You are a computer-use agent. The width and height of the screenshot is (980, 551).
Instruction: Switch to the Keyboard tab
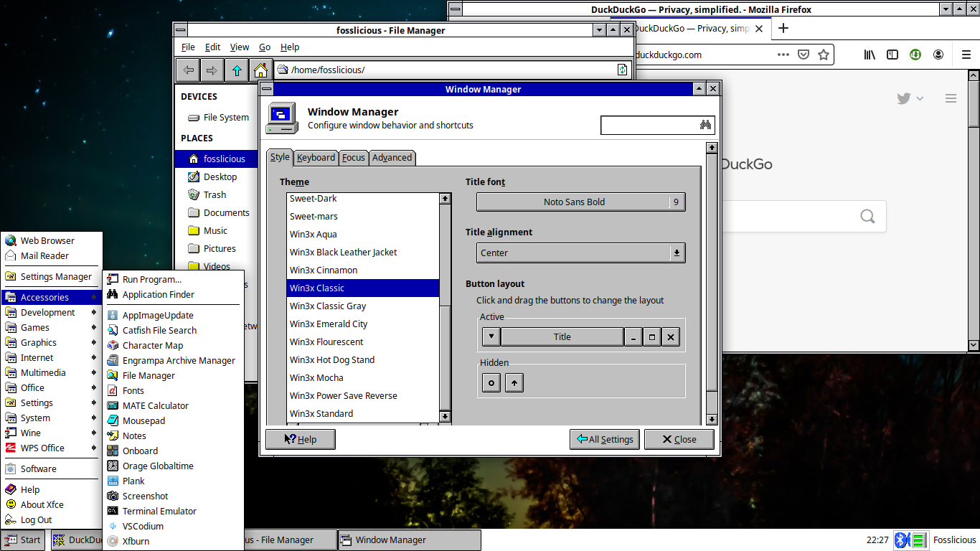click(x=316, y=158)
